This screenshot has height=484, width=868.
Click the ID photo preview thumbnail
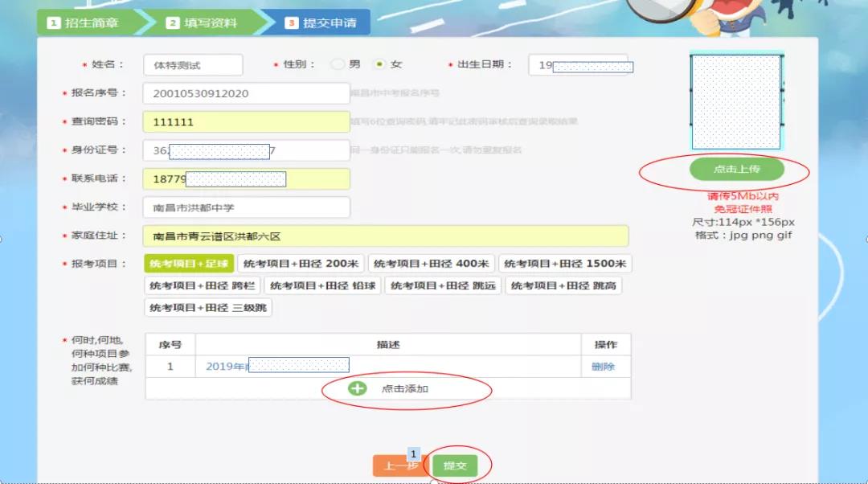point(736,101)
